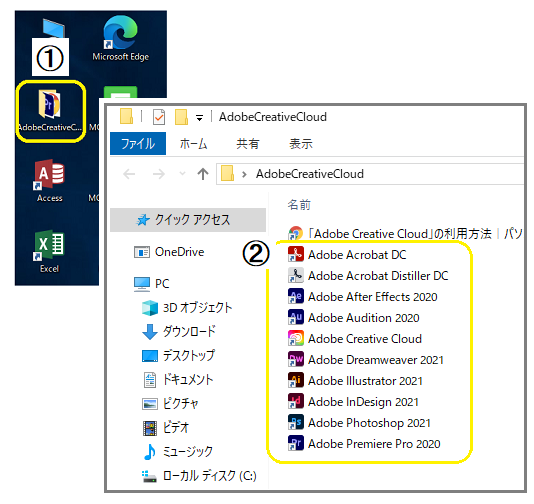Click the After Effects 2020 Ae icon
Viewport: 534px width, 504px height.
(296, 296)
